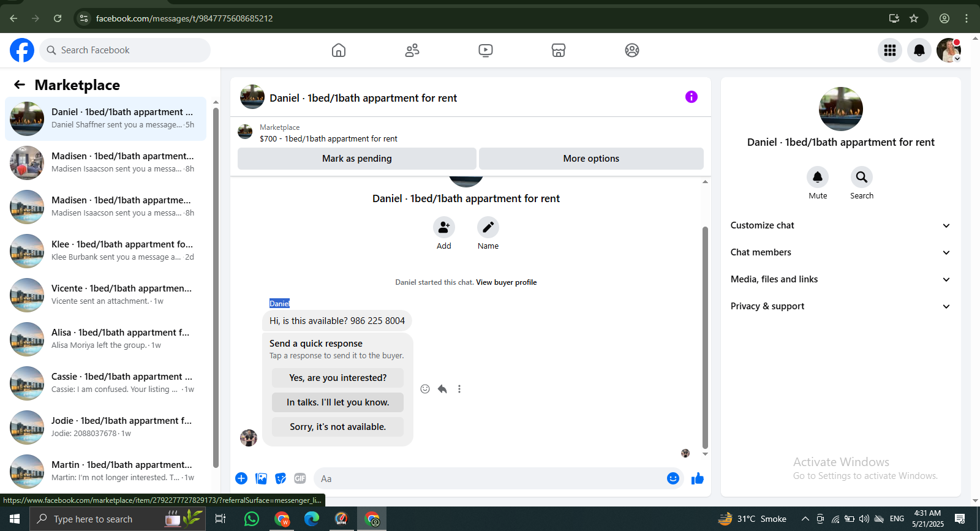The height and width of the screenshot is (531, 980).
Task: Open View buyer profile link
Action: tap(507, 282)
